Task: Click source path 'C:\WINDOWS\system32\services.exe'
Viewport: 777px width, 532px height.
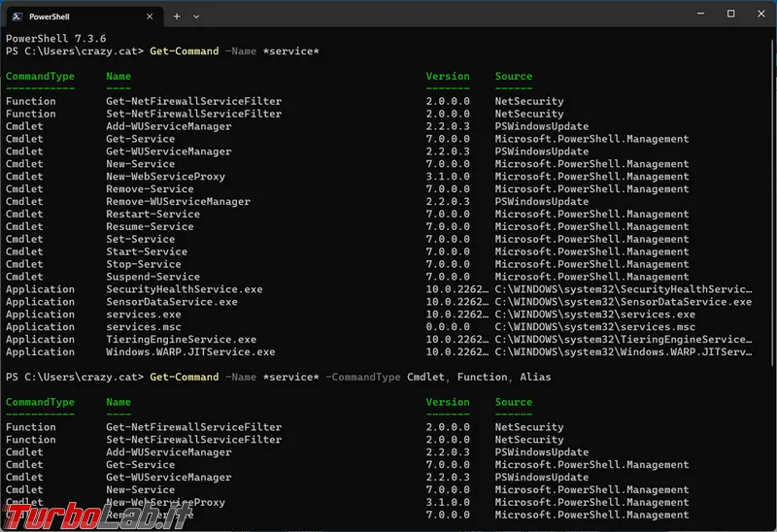Action: pos(594,314)
